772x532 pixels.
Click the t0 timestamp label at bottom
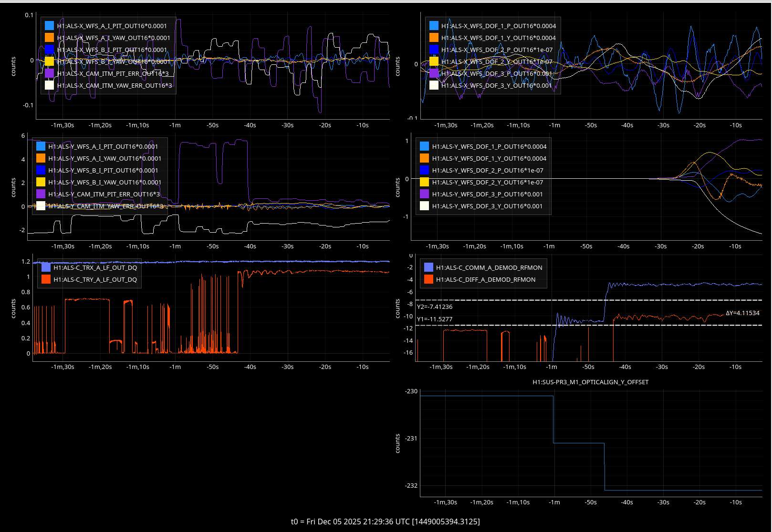tap(386, 522)
